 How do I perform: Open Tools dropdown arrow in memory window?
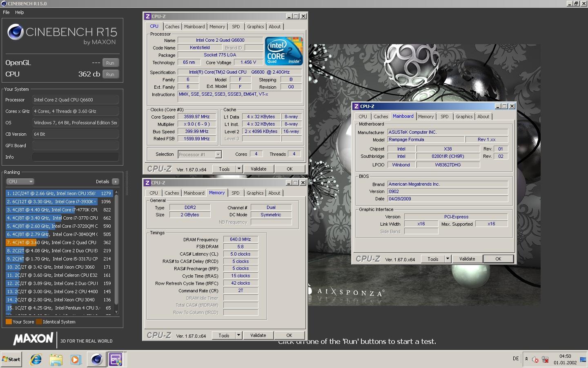coord(239,335)
